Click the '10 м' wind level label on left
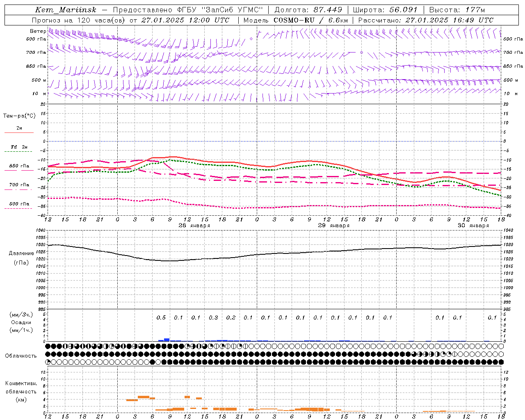 click(x=39, y=94)
